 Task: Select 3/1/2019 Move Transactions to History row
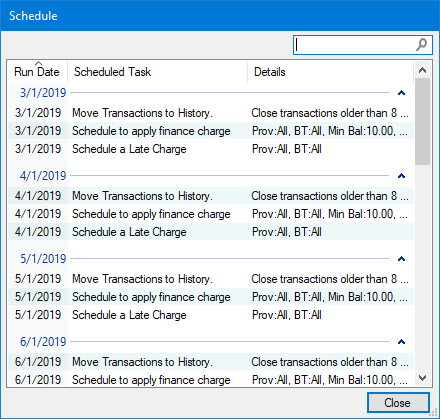pyautogui.click(x=211, y=113)
